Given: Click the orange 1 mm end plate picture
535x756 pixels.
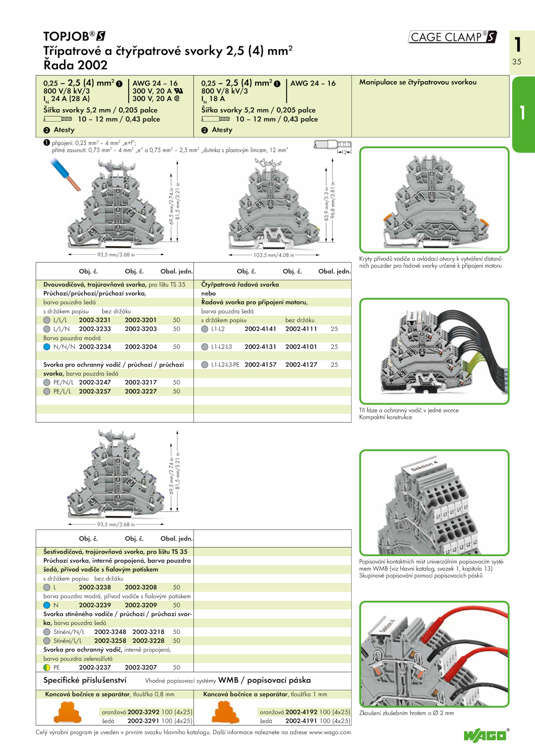Looking at the screenshot, I should click(x=225, y=713).
